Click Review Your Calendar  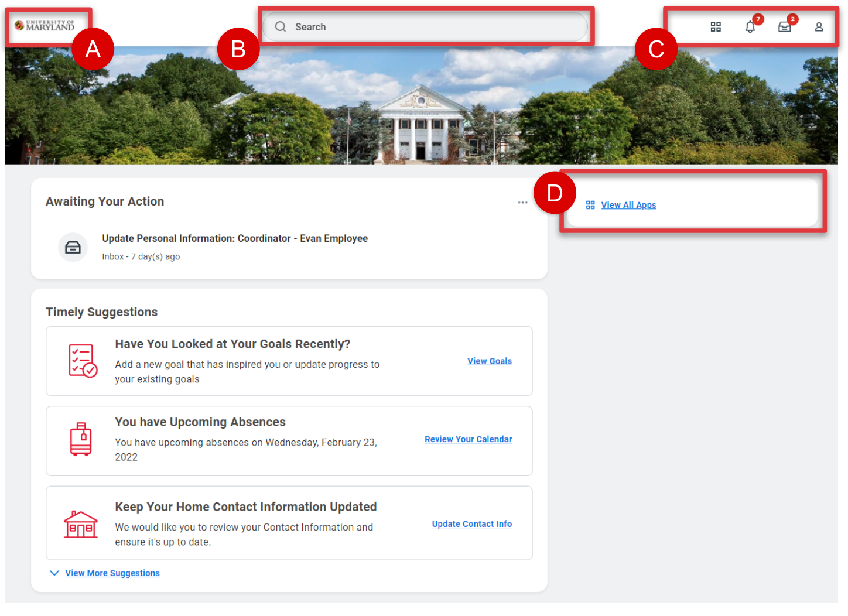(x=468, y=439)
